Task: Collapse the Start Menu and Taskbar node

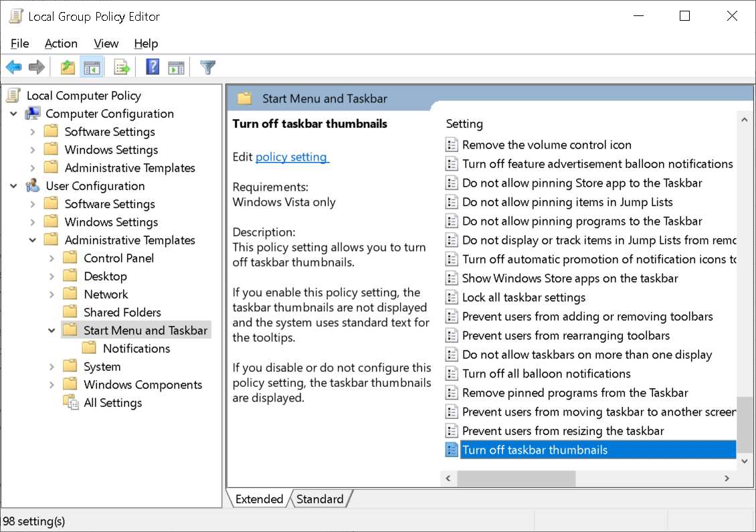Action: (x=52, y=331)
